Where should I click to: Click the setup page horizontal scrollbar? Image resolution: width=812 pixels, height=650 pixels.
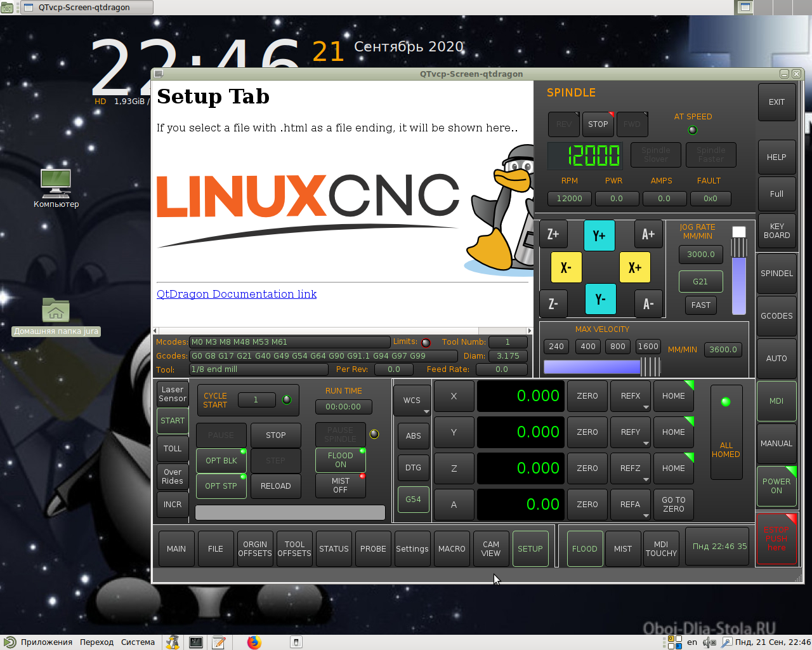342,331
